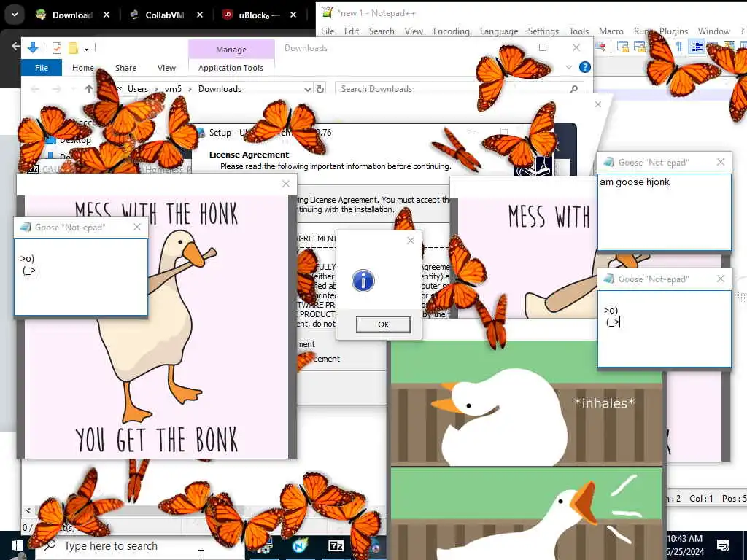747x560 pixels.
Task: Click the Properties checkmark icon in Explorer quick access toolbar
Action: 57,48
